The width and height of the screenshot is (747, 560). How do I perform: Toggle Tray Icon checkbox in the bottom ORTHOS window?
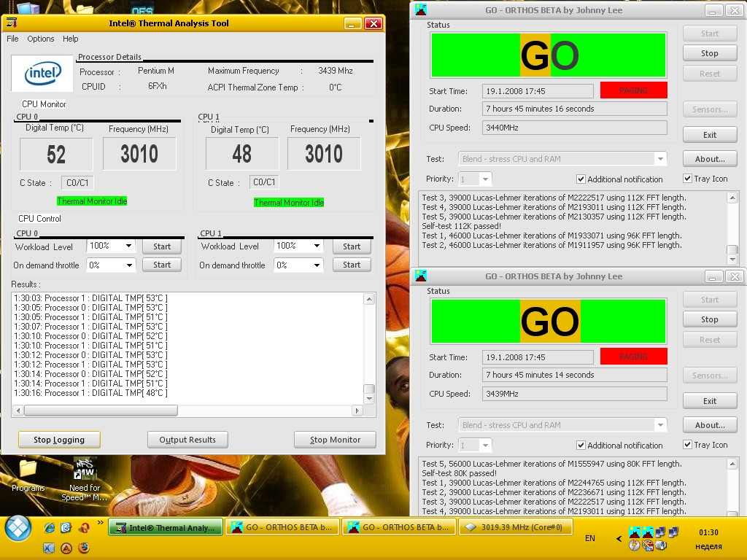coord(687,445)
